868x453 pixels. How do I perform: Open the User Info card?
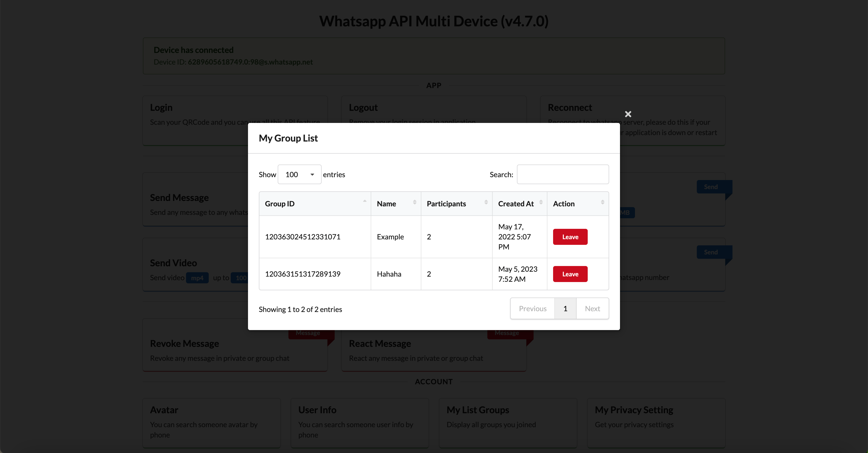click(x=360, y=422)
